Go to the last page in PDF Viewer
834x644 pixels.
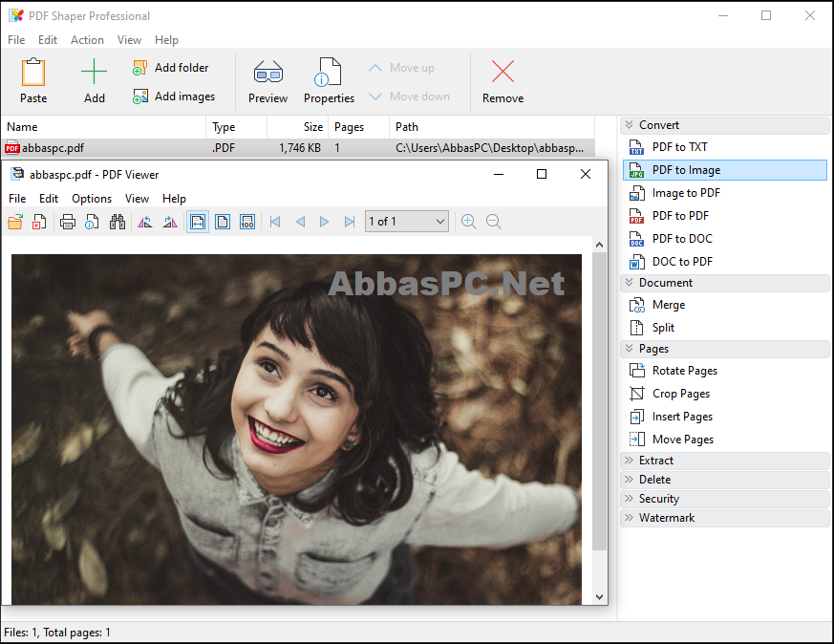click(x=349, y=222)
